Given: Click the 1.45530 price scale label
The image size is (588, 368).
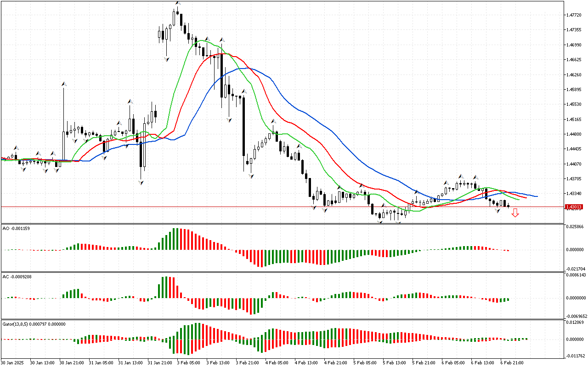Looking at the screenshot, I should [574, 104].
